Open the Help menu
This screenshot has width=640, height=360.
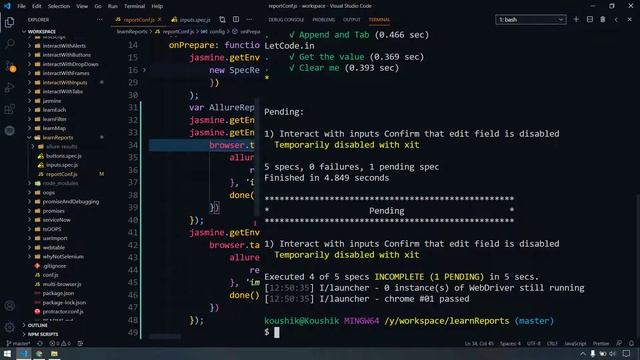(157, 6)
